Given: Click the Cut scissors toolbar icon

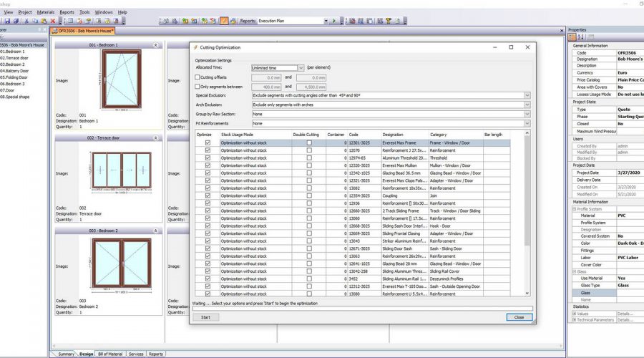Looking at the screenshot, I should pyautogui.click(x=26, y=21).
